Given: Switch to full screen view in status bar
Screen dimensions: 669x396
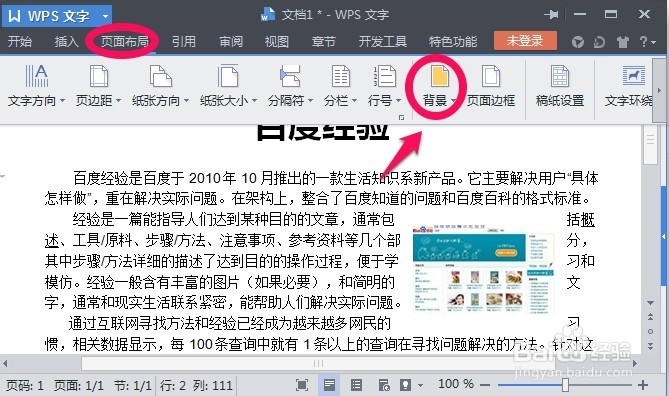Looking at the screenshot, I should pyautogui.click(x=302, y=385).
